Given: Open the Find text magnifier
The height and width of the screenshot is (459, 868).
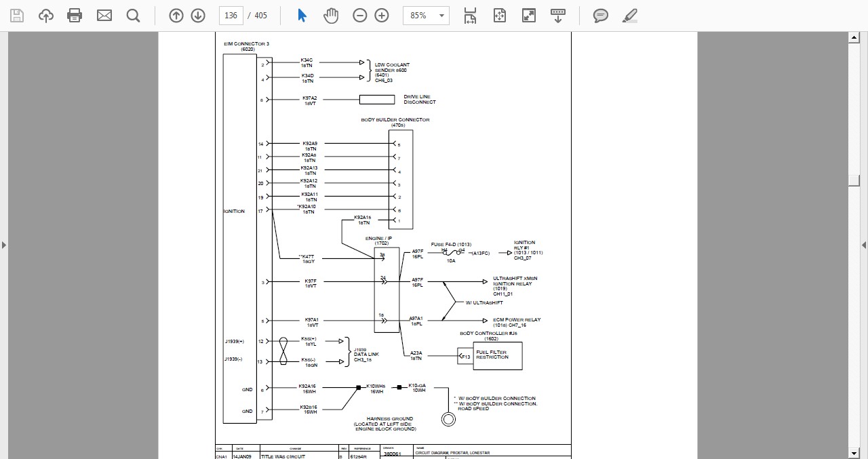Looking at the screenshot, I should [x=134, y=16].
